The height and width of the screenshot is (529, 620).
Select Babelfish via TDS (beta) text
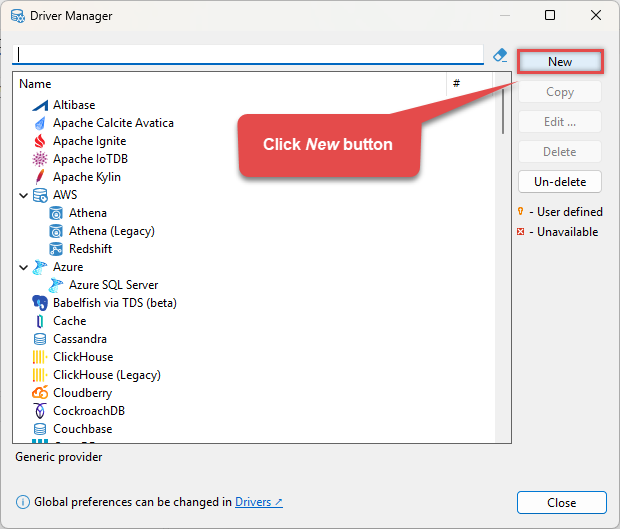click(115, 303)
